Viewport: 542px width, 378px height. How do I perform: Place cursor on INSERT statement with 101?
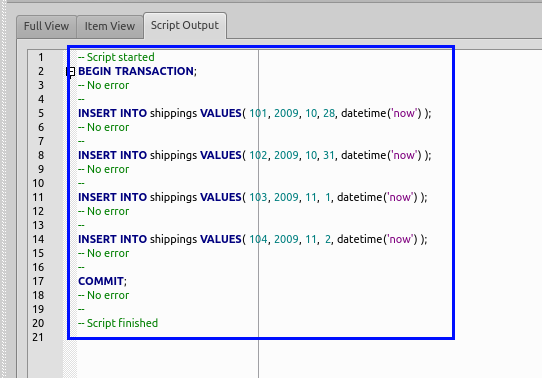255,113
